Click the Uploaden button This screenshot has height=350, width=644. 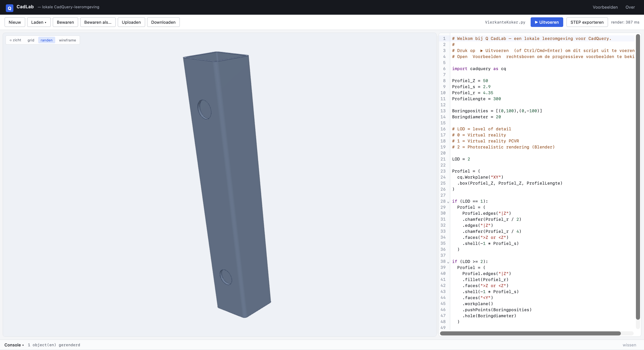coord(131,22)
